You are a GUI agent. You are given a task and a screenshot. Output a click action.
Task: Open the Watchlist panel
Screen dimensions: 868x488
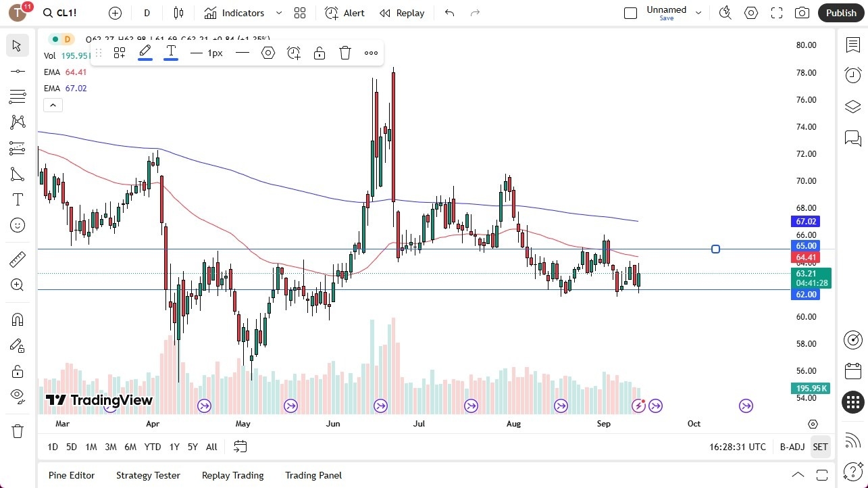pyautogui.click(x=852, y=44)
